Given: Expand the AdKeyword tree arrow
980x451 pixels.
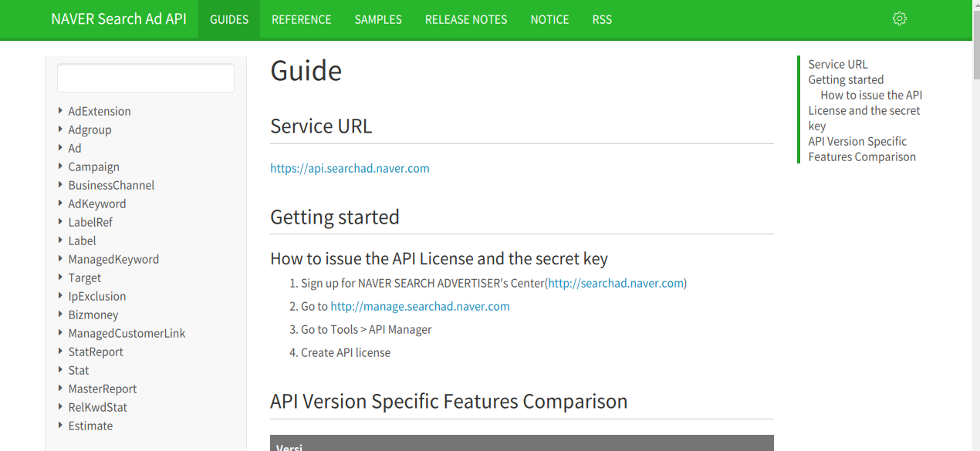Looking at the screenshot, I should click(60, 203).
